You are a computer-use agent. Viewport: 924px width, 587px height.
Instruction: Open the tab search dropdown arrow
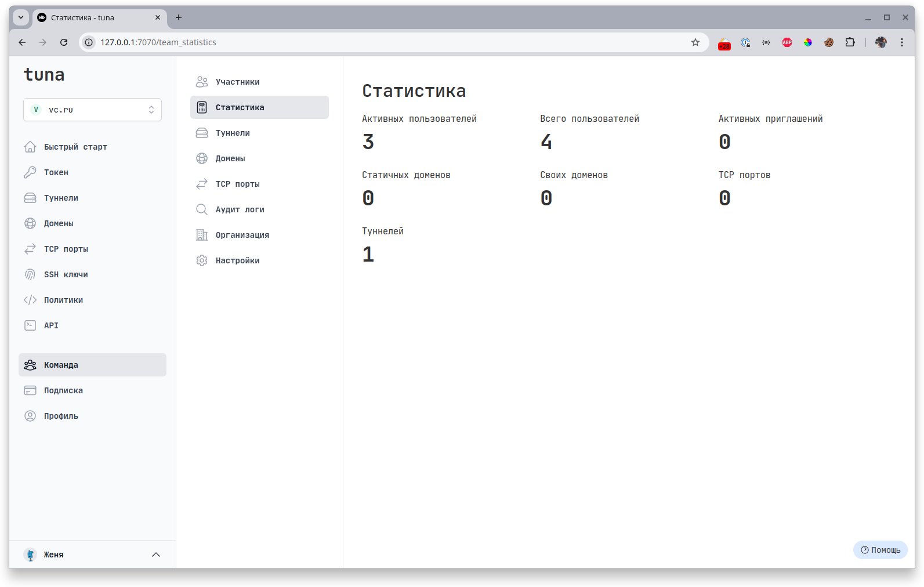[x=21, y=17]
